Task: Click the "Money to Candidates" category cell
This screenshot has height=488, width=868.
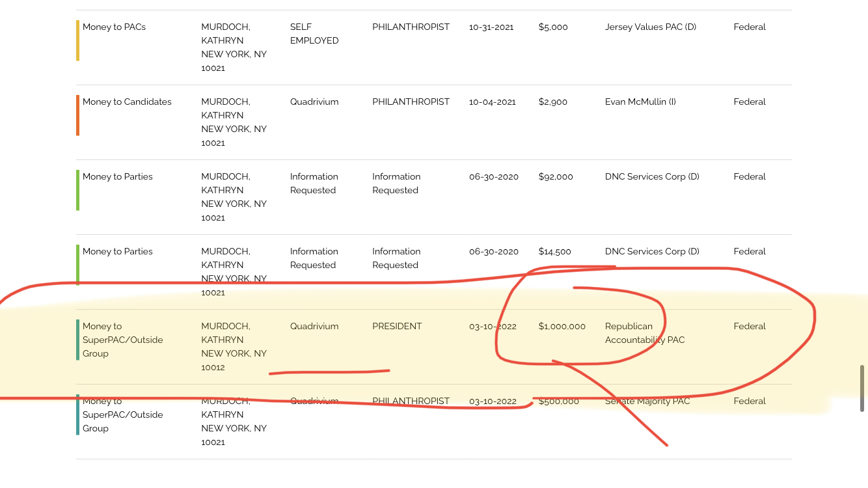Action: [127, 102]
